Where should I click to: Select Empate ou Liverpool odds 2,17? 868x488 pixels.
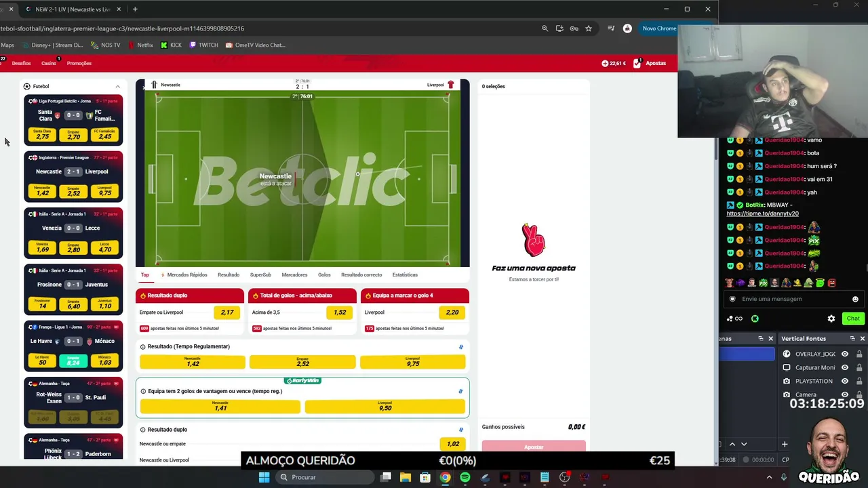coord(226,312)
